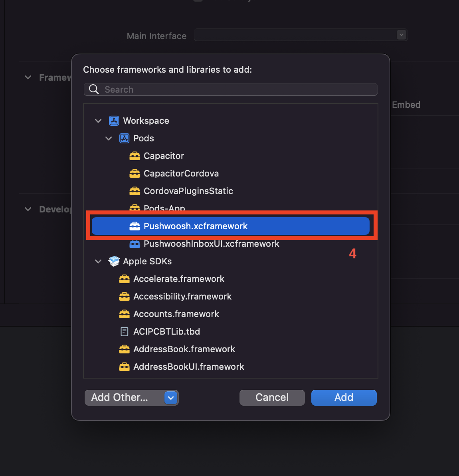Click the CapacitorCordova toolbox icon

(x=135, y=174)
